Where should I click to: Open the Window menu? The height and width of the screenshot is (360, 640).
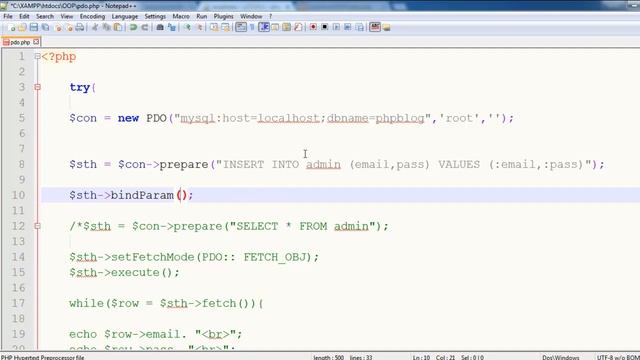tap(251, 16)
